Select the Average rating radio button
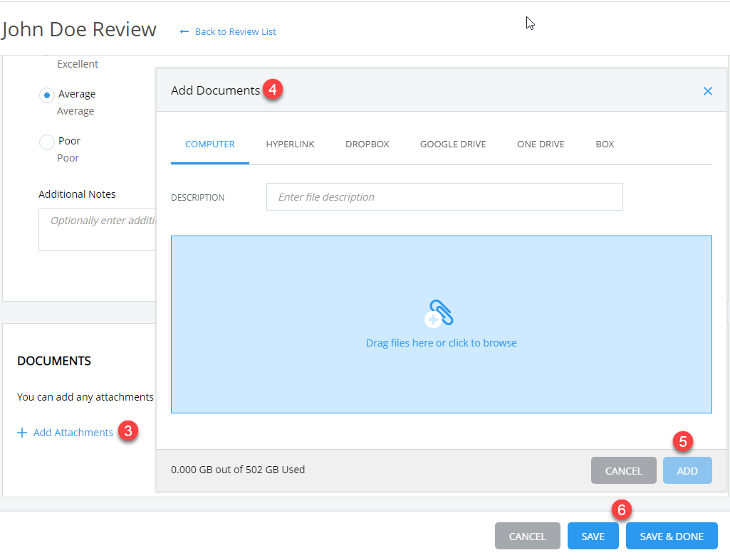 click(x=46, y=94)
